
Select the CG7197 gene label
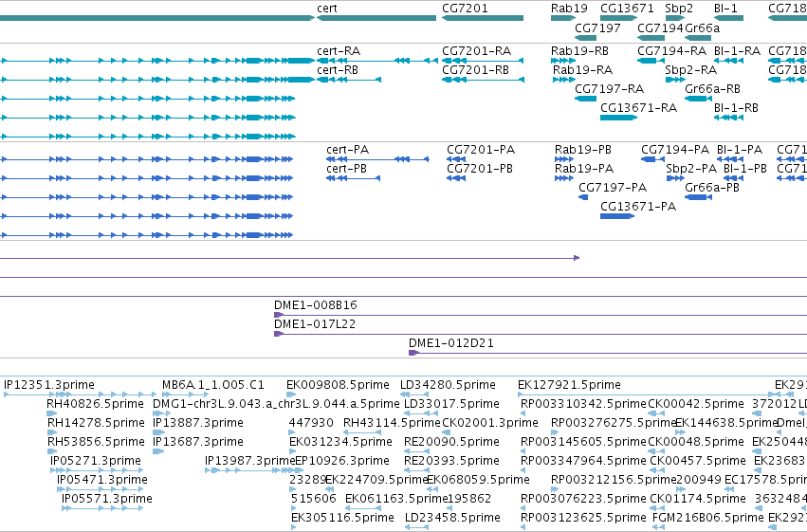coord(597,28)
